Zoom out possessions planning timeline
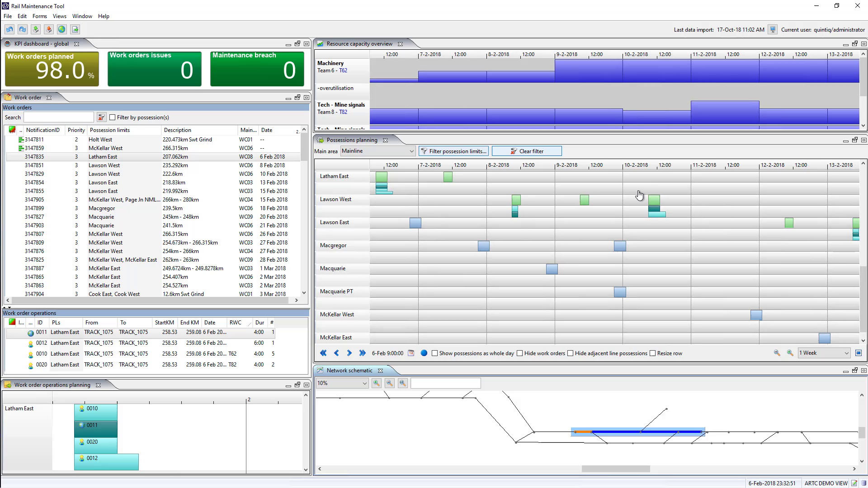Screen dimensions: 868x488 click(777, 353)
